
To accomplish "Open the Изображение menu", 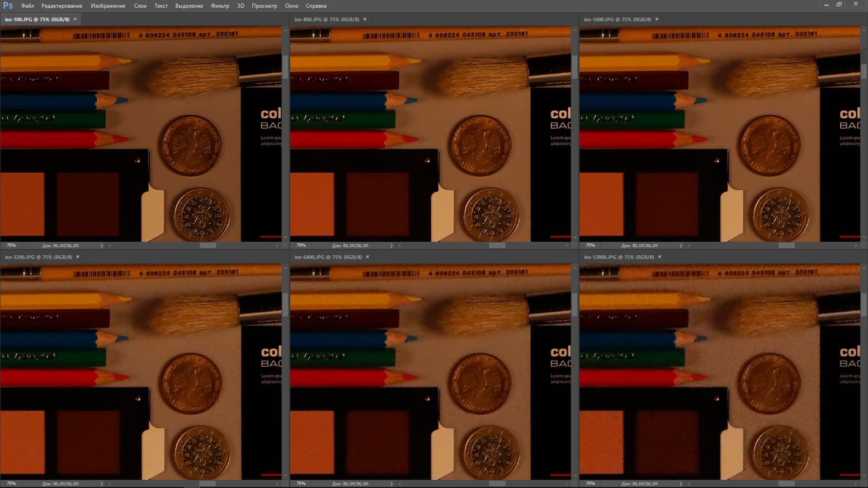I will [108, 6].
